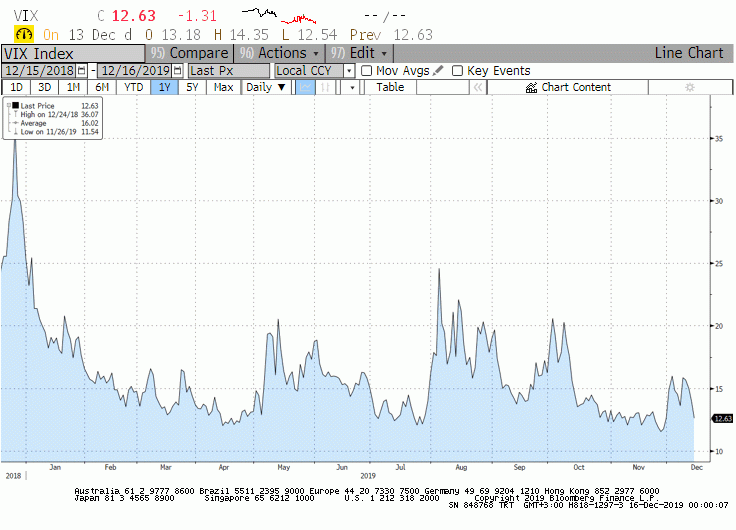
Task: Click the 35 label on the price axis
Action: (719, 139)
